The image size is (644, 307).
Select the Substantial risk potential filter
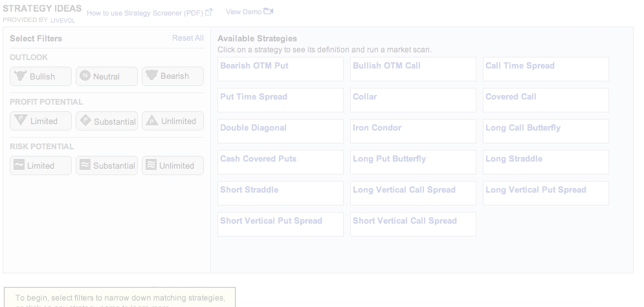(107, 165)
